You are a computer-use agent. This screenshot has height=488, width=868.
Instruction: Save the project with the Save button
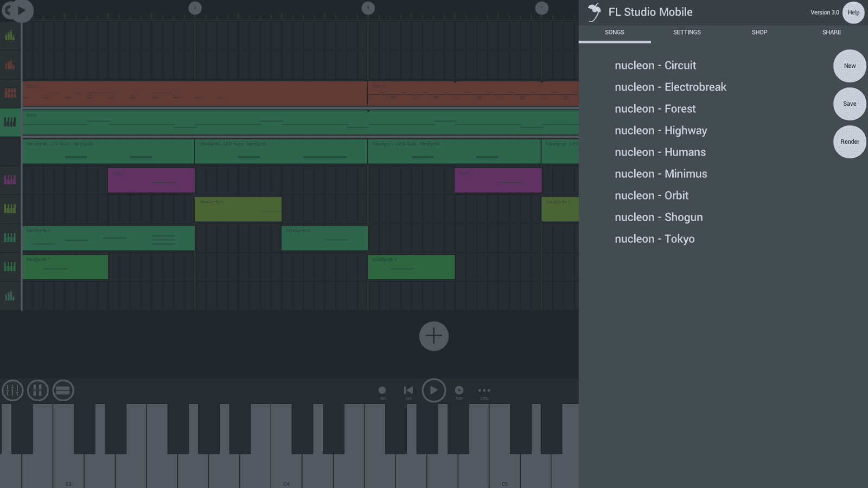point(850,104)
